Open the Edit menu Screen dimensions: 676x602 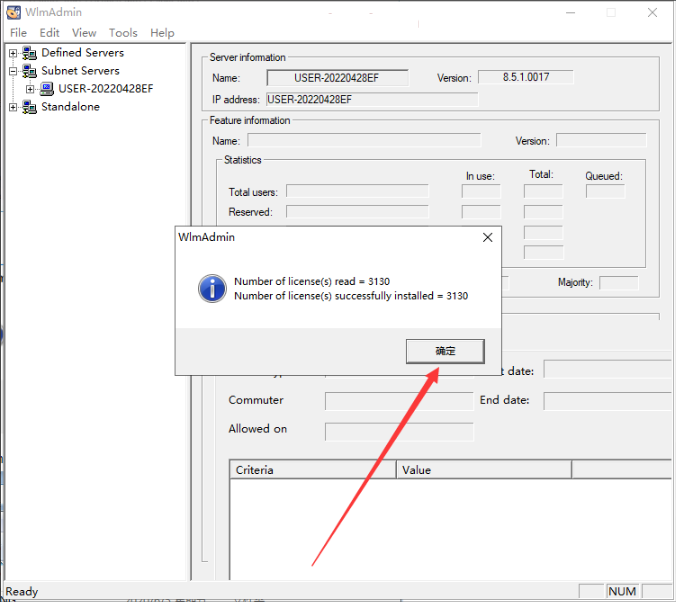pyautogui.click(x=49, y=33)
